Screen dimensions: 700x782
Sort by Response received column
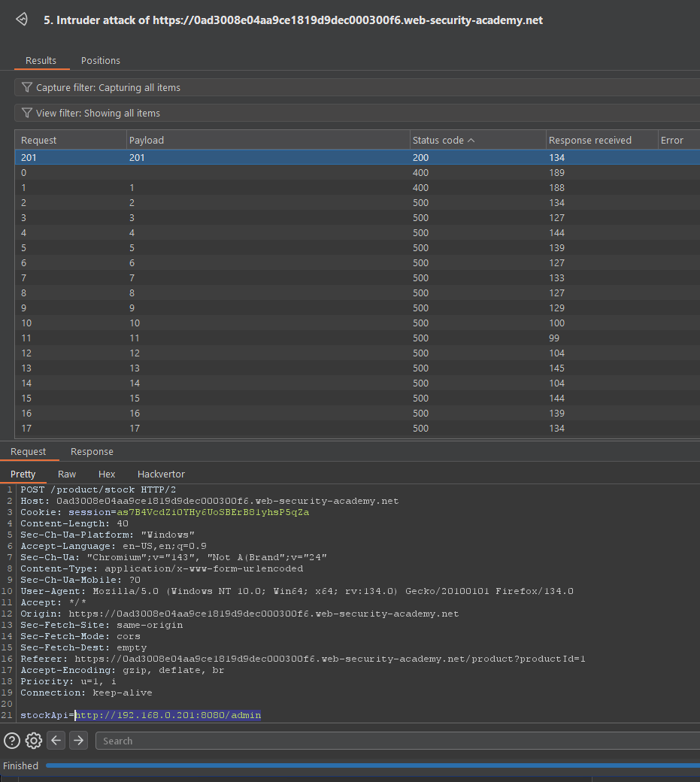[589, 141]
